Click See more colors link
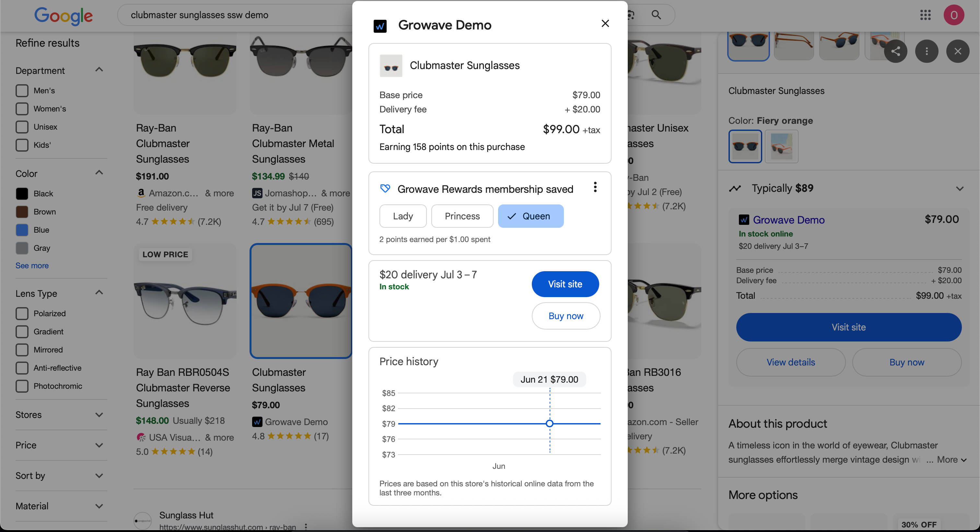The width and height of the screenshot is (980, 532). pyautogui.click(x=32, y=265)
